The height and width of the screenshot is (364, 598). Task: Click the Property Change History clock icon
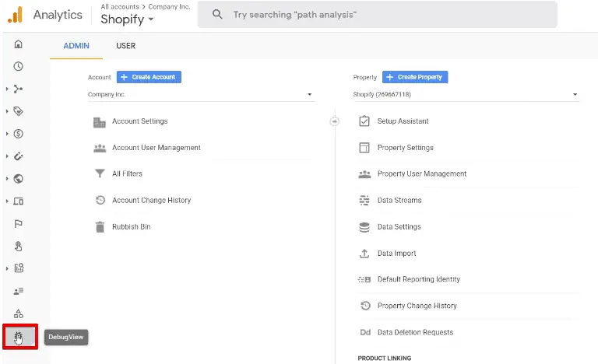coord(365,306)
